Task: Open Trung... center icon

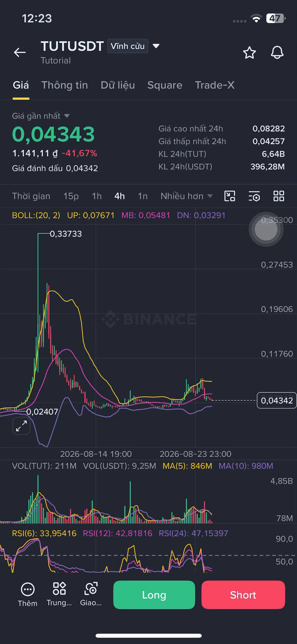Action: point(59,595)
